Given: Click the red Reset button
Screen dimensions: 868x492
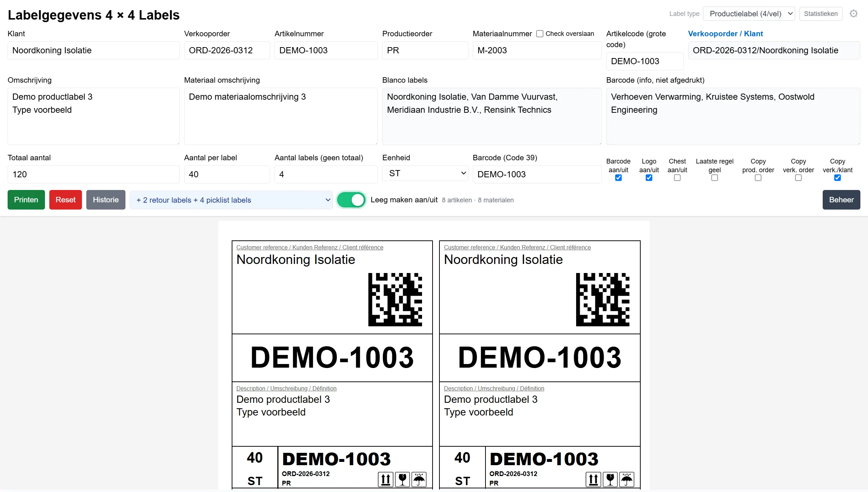Looking at the screenshot, I should click(x=66, y=200).
